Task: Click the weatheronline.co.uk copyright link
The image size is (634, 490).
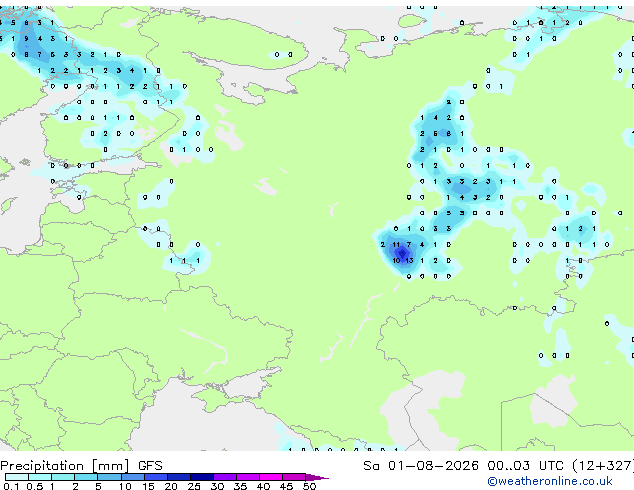Action: tap(550, 481)
